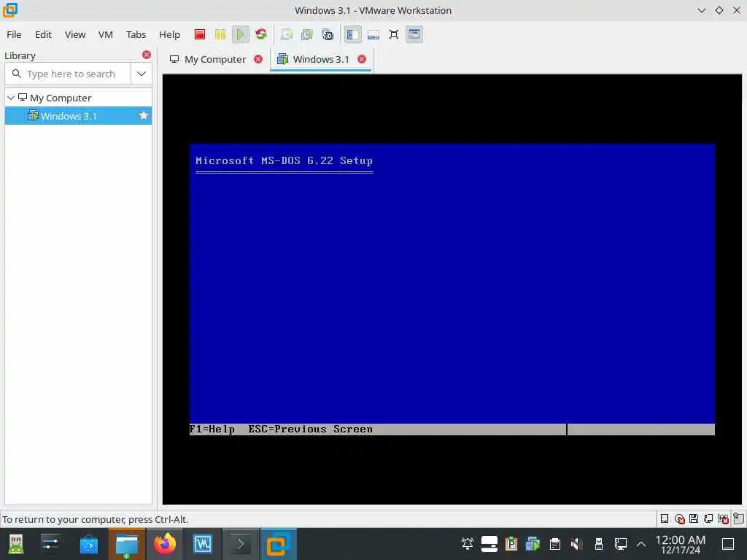Image resolution: width=747 pixels, height=560 pixels.
Task: Open the View menu
Action: pos(75,34)
